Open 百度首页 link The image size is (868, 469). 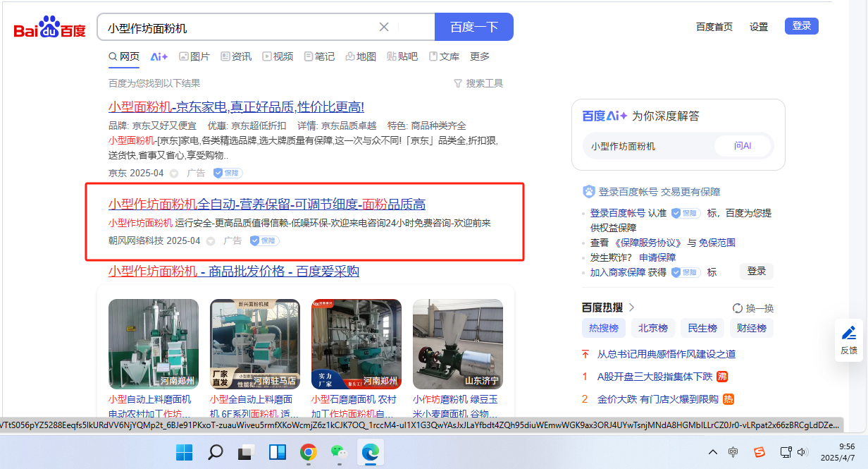coord(714,27)
